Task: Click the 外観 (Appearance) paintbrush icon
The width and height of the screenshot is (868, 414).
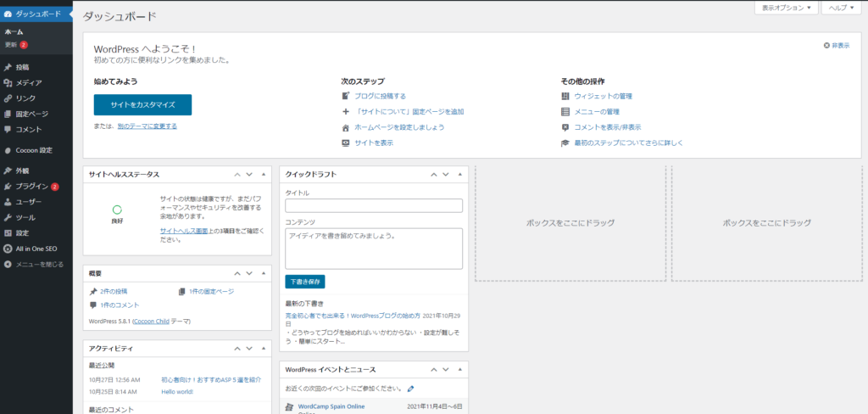Action: (8, 171)
